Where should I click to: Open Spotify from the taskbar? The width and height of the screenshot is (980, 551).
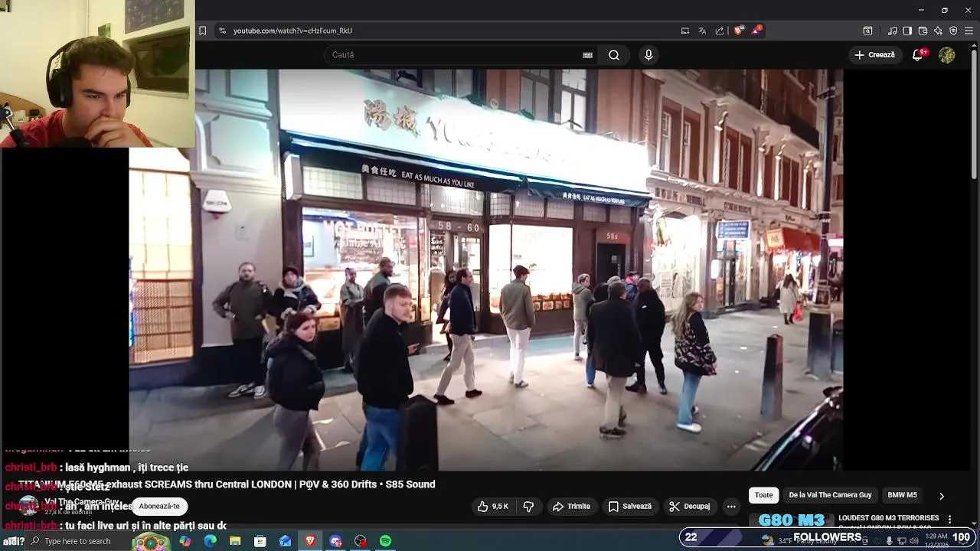385,541
